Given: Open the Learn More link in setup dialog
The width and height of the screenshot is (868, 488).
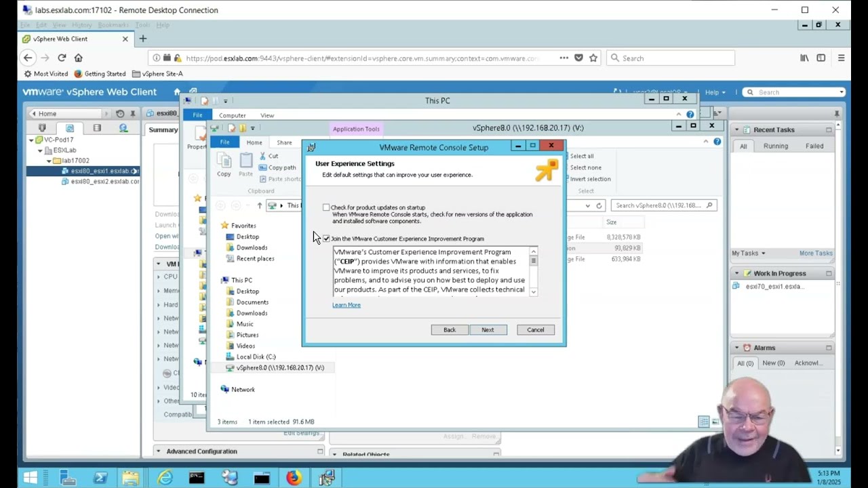Looking at the screenshot, I should point(347,305).
